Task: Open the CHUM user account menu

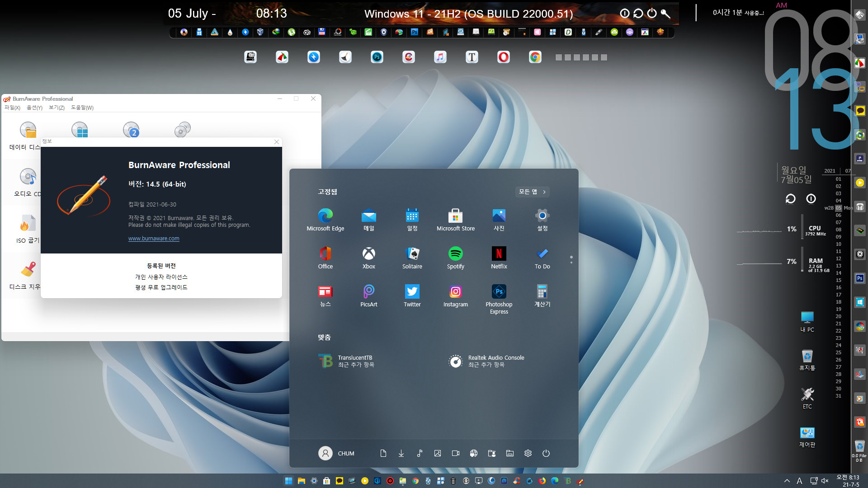Action: pyautogui.click(x=337, y=453)
